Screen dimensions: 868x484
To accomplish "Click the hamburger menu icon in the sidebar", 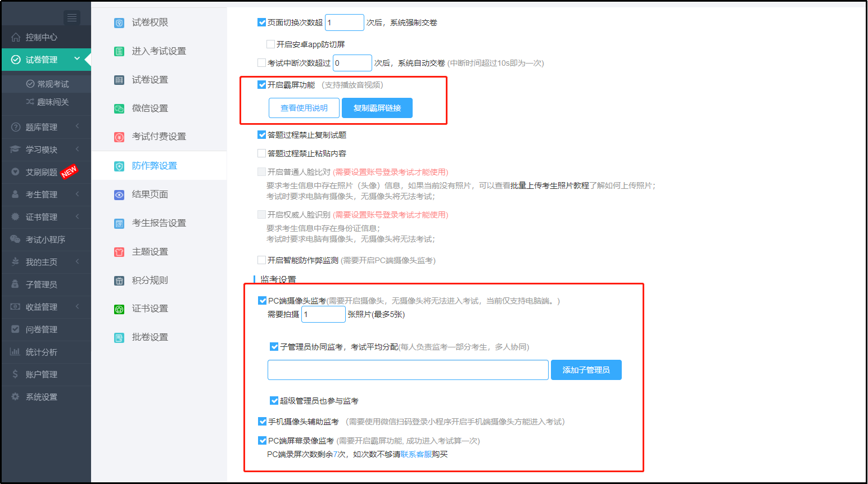I will point(72,18).
